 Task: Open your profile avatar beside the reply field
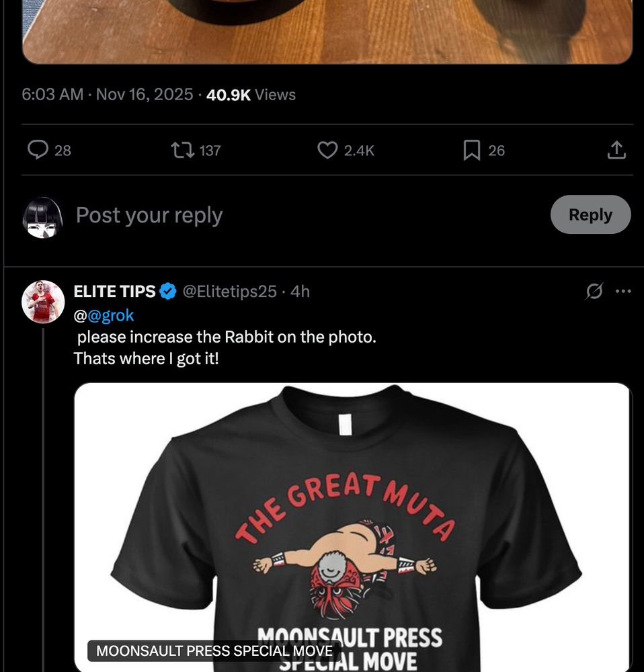tap(42, 215)
